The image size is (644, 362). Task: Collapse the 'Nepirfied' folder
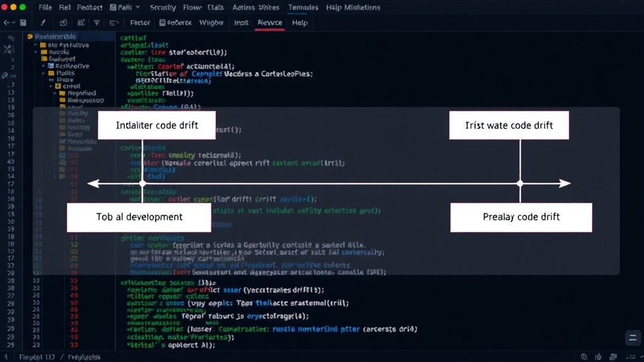point(55,93)
